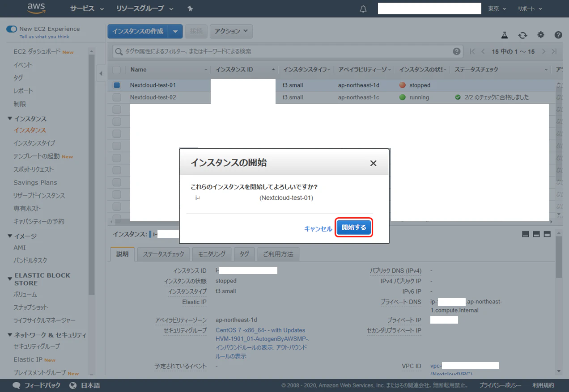Open the アクション dropdown
569x392 pixels.
coord(231,31)
